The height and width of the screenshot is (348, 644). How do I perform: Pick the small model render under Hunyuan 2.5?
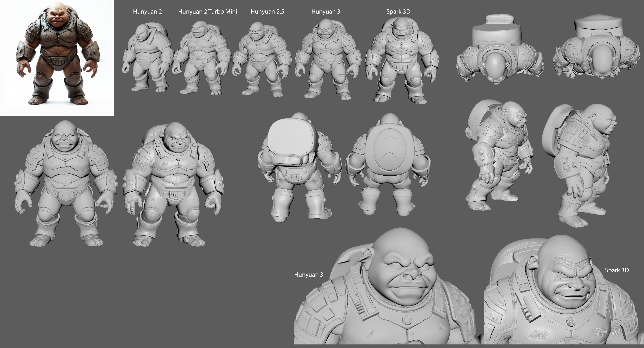(x=262, y=59)
